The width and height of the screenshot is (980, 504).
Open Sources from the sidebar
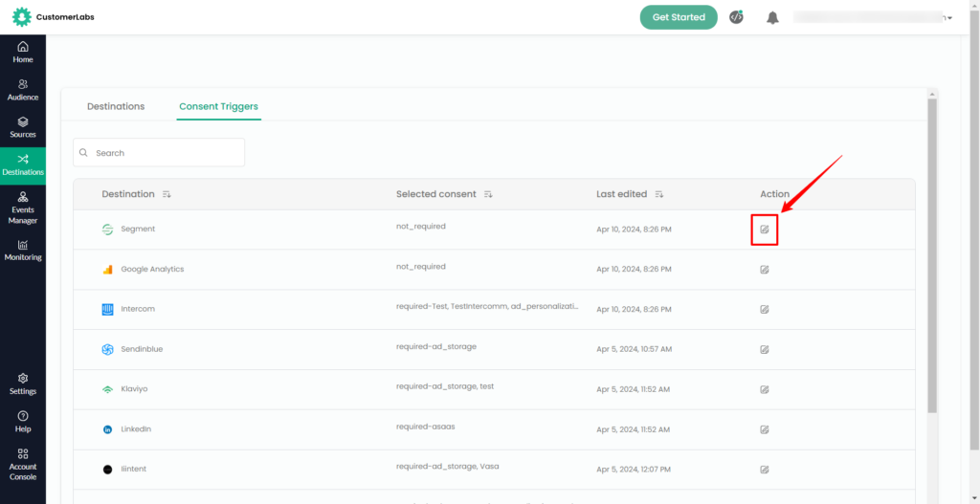tap(23, 127)
